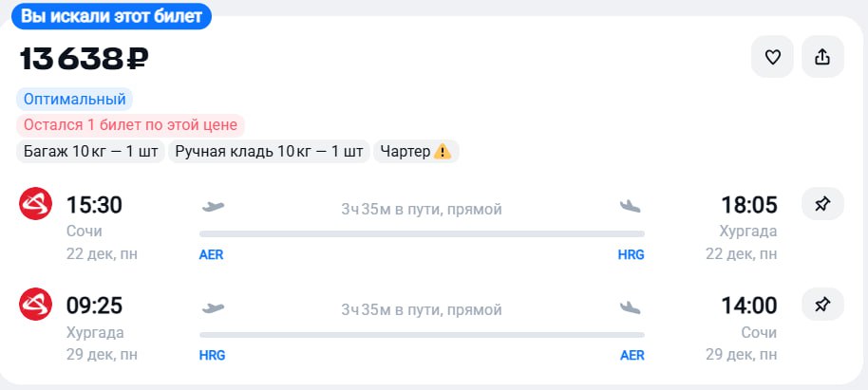This screenshot has height=390, width=868.
Task: Click the "Ручная кладь 10 кг — 1 шт" chip
Action: 269,152
